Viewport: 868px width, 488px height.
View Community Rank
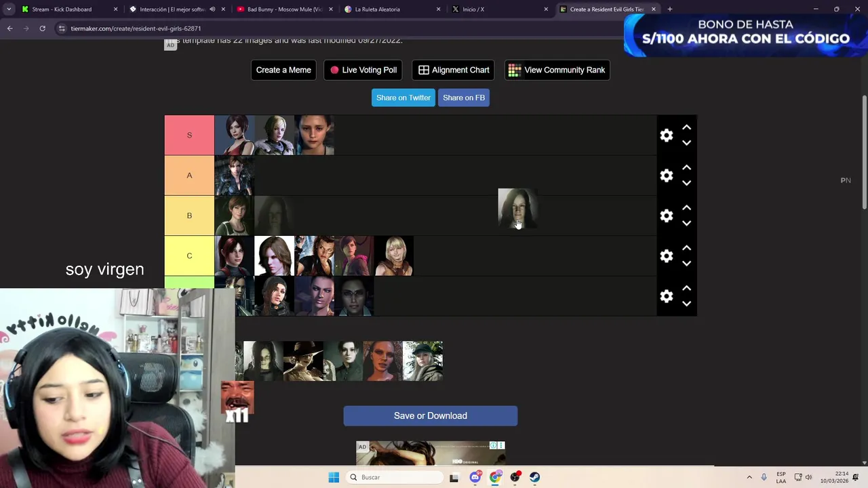tap(557, 70)
